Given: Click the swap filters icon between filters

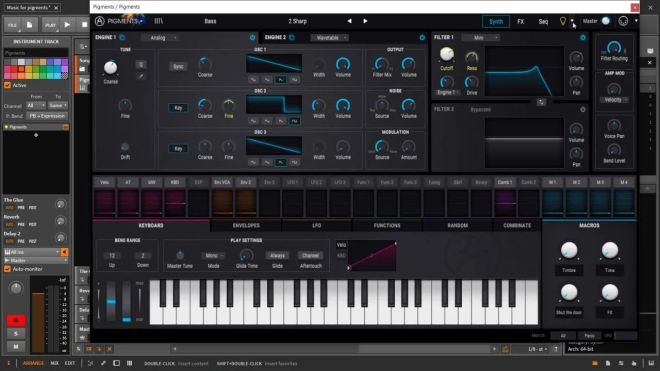Looking at the screenshot, I should click(541, 102).
